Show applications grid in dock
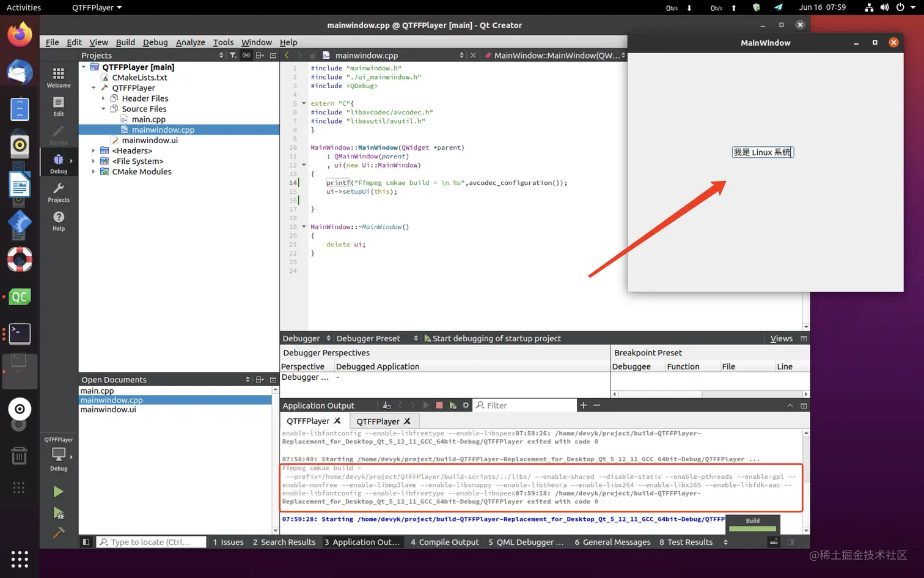This screenshot has width=924, height=578. point(20,559)
